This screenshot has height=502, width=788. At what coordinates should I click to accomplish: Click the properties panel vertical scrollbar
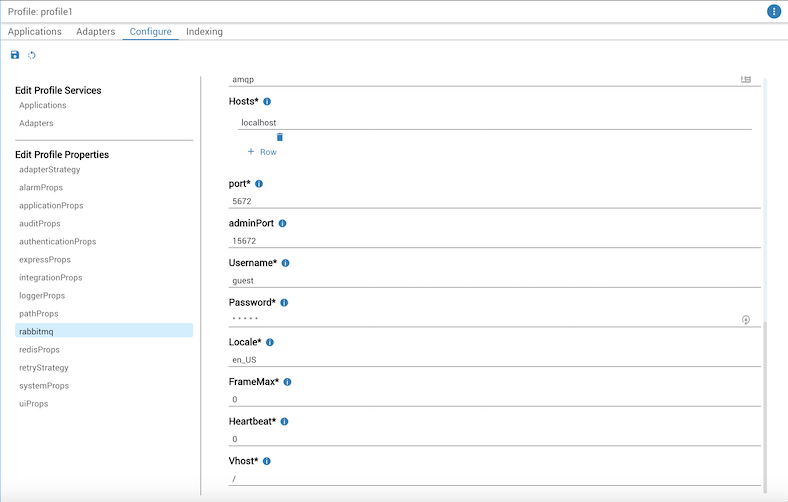point(765,407)
